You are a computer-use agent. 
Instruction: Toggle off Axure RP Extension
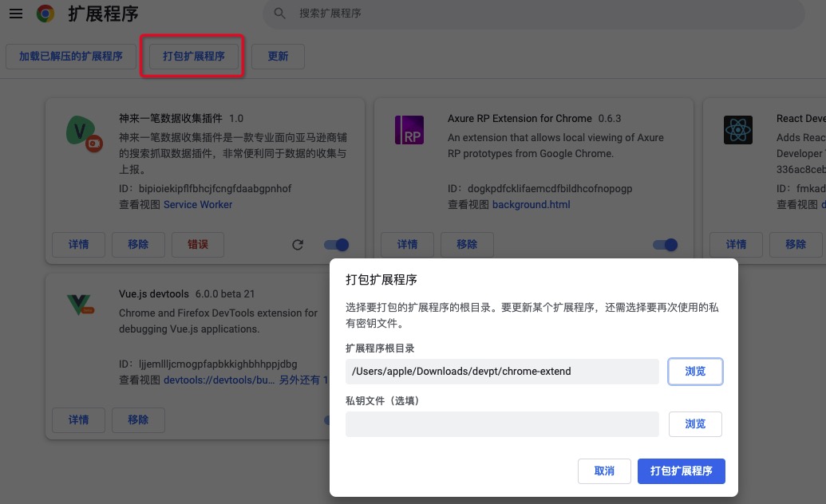(665, 245)
